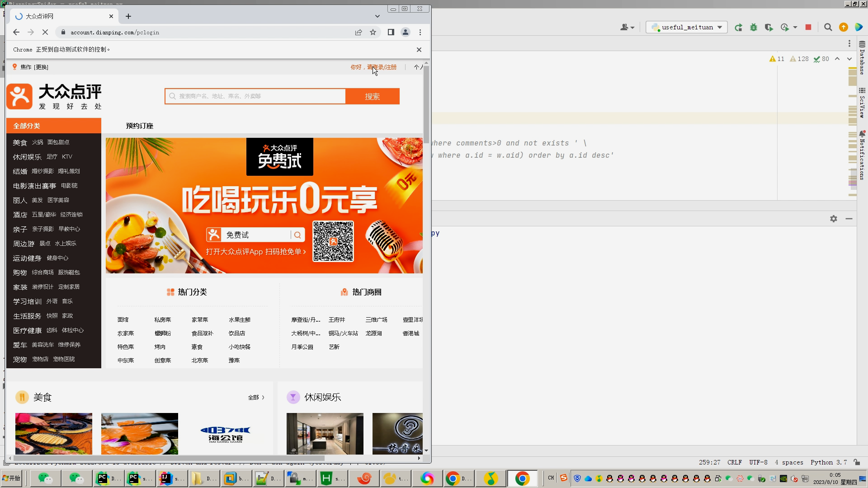Screen dimensions: 868x488
Task: Open Chrome profile avatar icon
Action: point(406,32)
